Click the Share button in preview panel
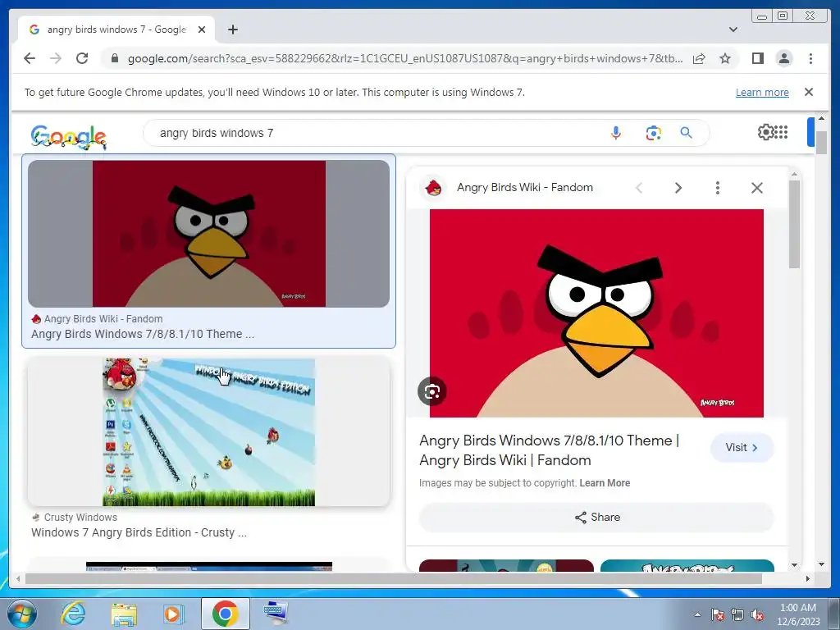 point(597,518)
